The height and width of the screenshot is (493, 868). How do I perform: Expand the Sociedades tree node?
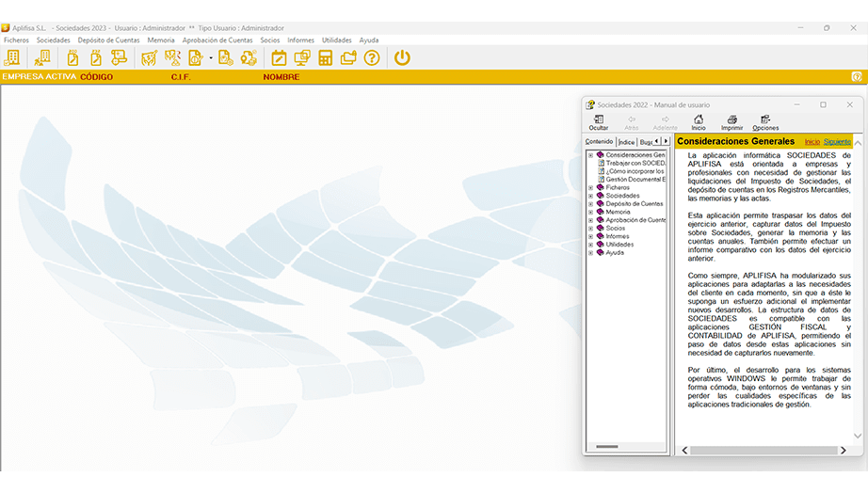pyautogui.click(x=590, y=196)
